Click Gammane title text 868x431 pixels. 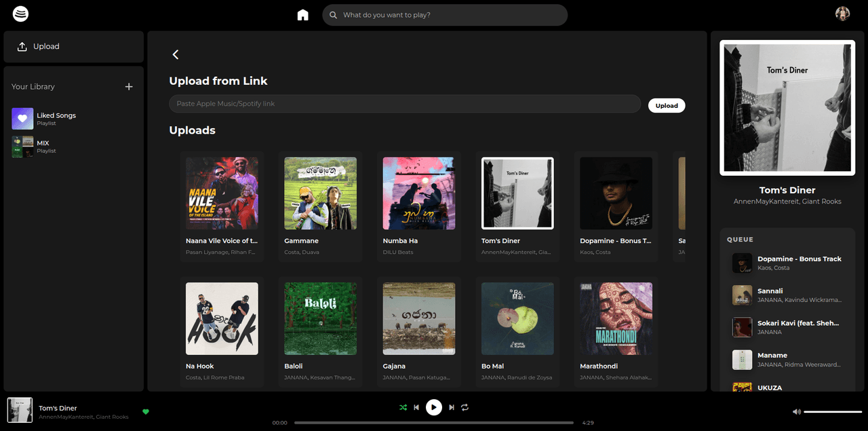tap(302, 241)
